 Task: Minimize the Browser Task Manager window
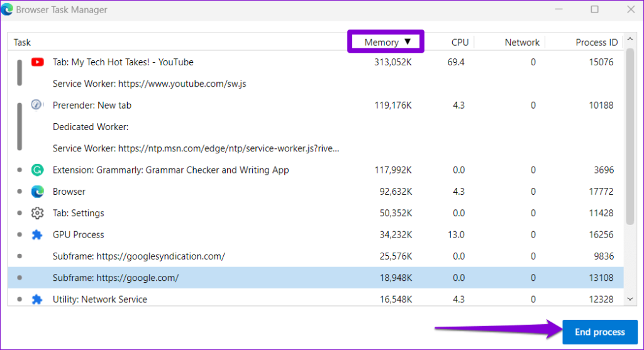coord(558,9)
